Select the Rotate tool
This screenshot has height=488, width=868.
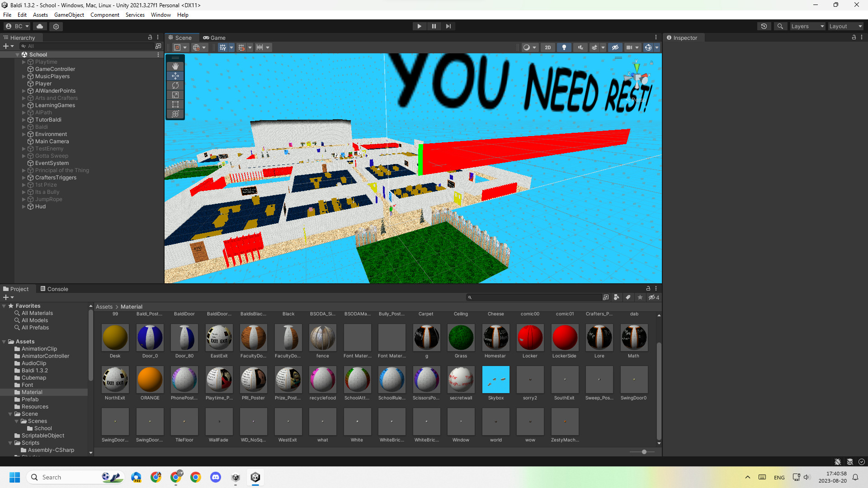[x=175, y=85]
